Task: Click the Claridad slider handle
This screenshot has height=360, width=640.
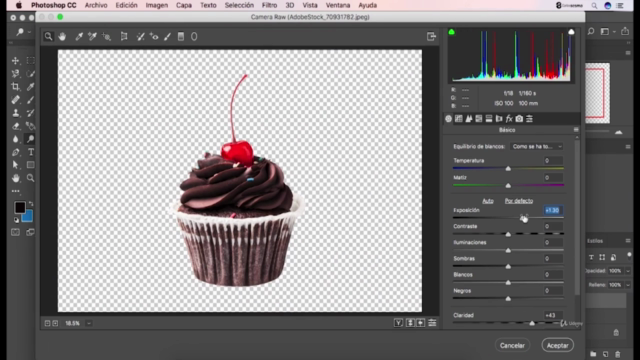Action: (532, 323)
